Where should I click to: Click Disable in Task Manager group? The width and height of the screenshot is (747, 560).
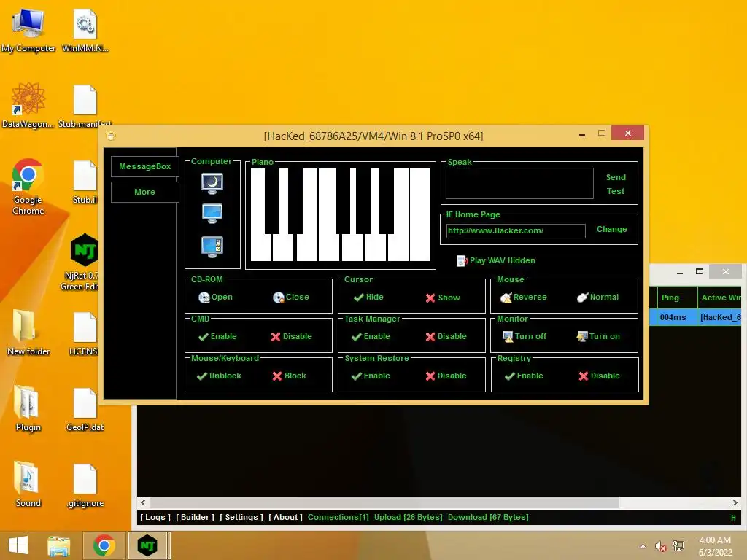[x=446, y=336]
